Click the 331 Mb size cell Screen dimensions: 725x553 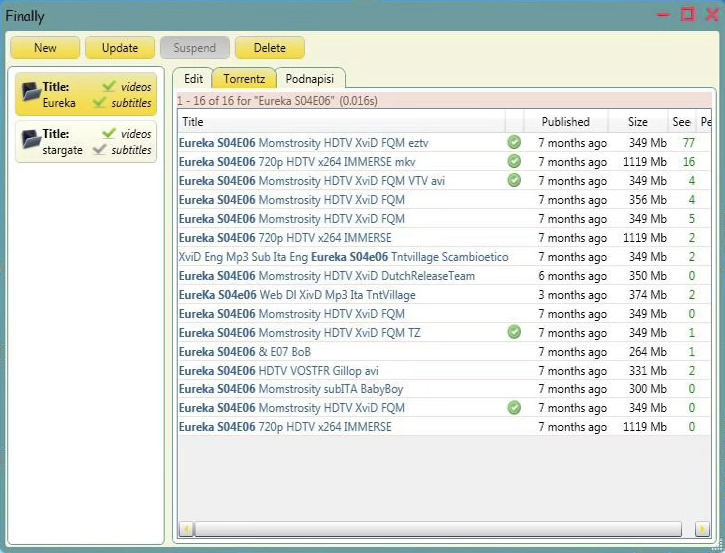point(647,370)
